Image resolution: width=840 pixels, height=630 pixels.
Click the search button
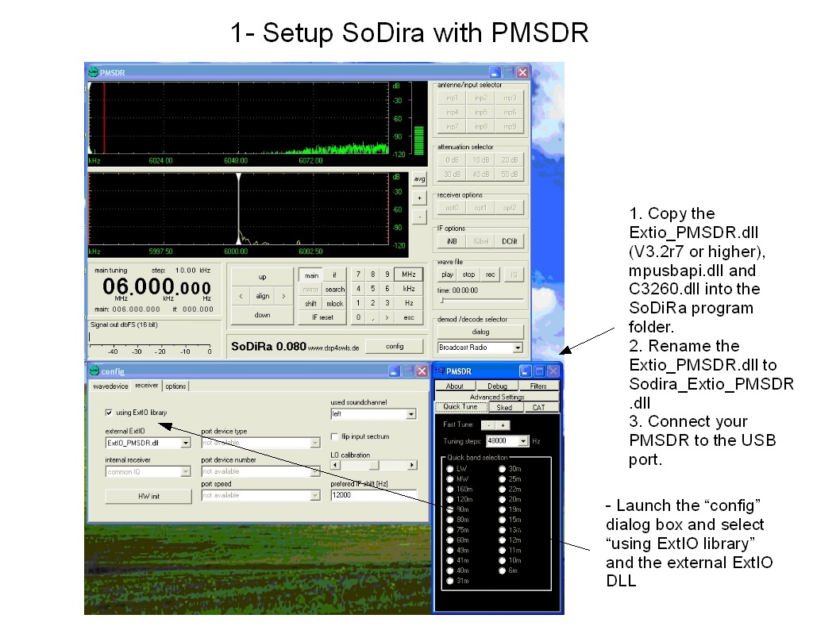(x=335, y=289)
